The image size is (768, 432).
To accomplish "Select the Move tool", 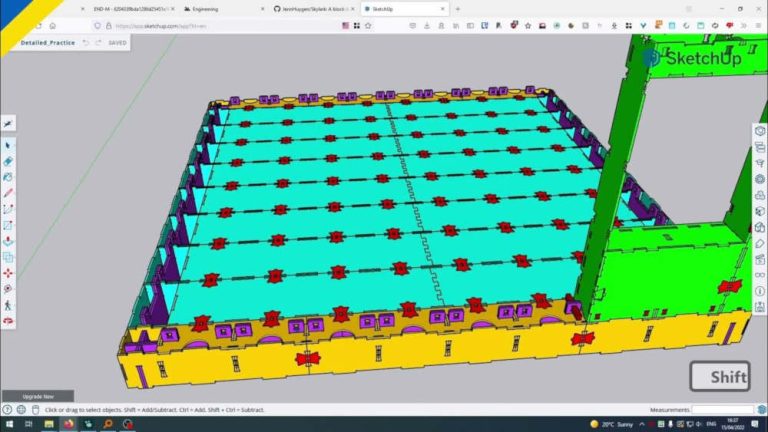I will point(9,272).
